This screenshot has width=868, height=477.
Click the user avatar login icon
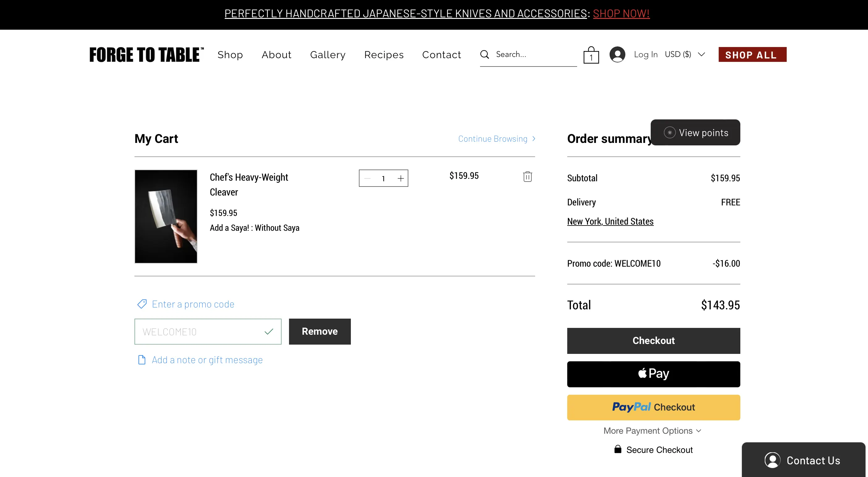(617, 54)
